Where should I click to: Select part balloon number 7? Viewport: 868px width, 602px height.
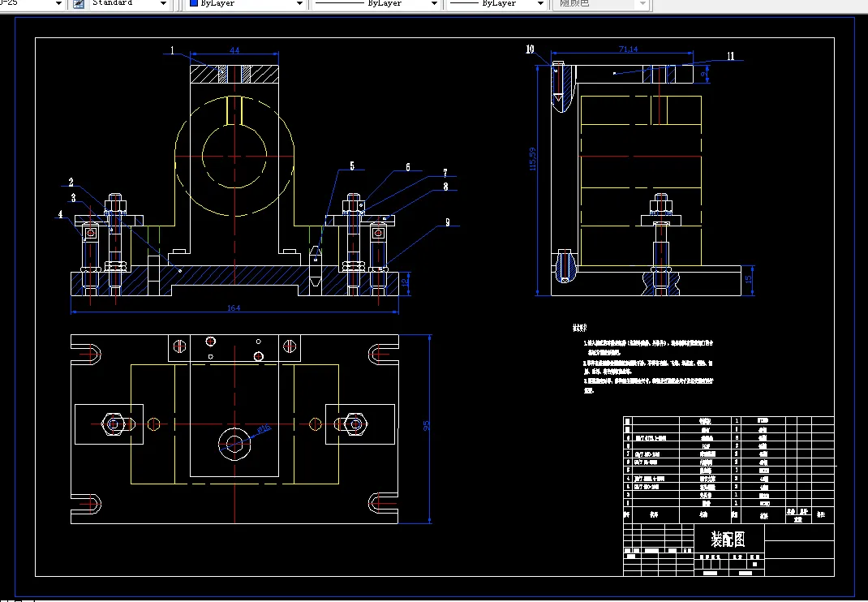point(445,173)
